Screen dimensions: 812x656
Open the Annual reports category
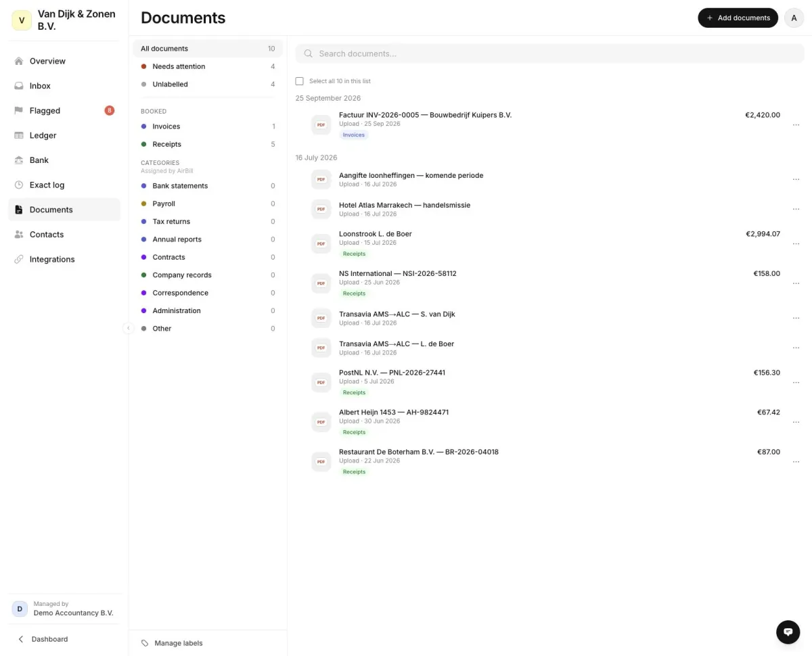point(208,239)
